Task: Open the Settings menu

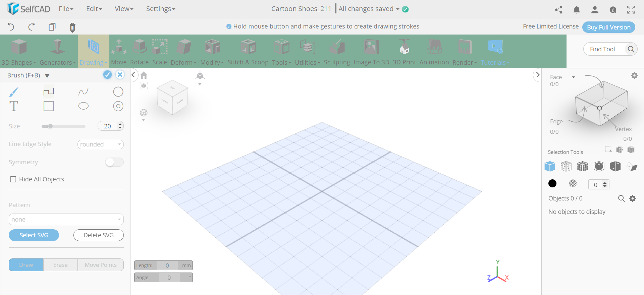Action: (x=160, y=9)
